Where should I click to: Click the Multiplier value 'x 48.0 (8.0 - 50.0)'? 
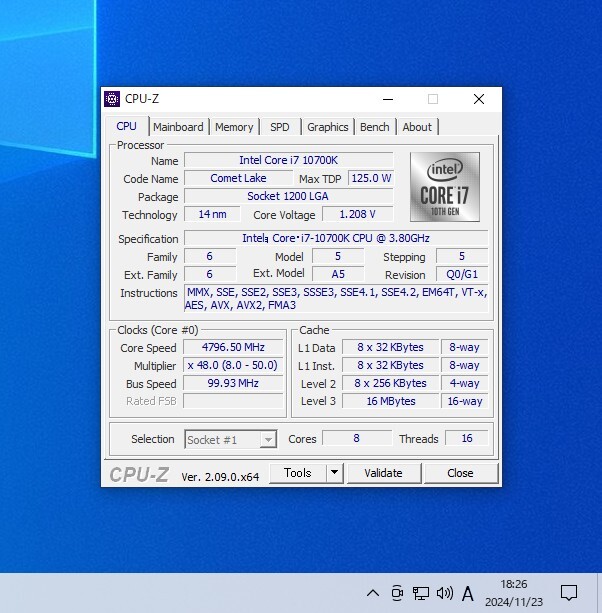(233, 365)
